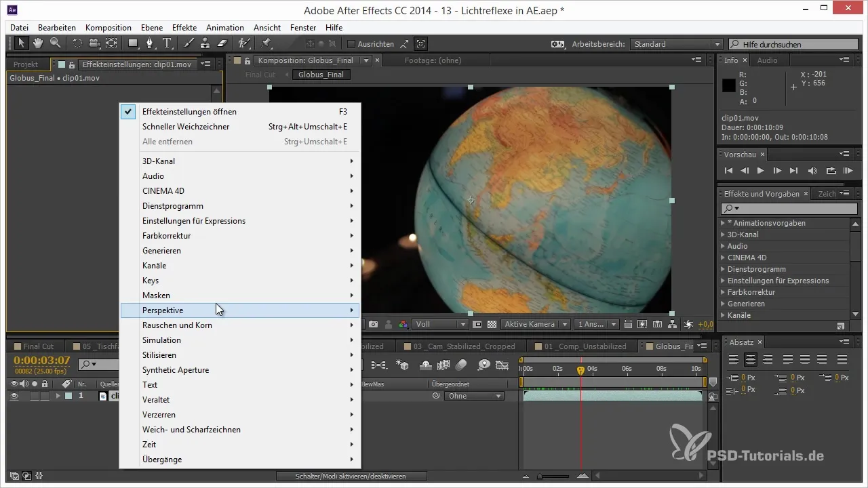Click the Final Cut breadcrumb in viewer

[x=260, y=75]
